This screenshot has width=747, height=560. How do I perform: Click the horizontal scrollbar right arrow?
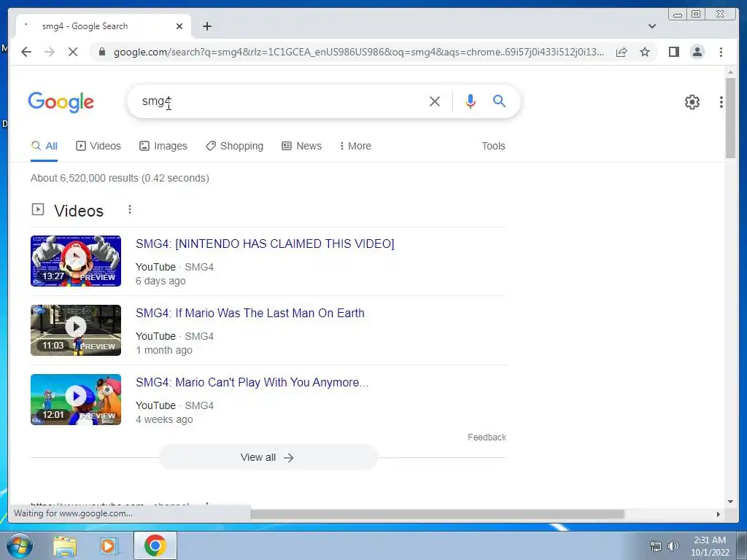click(x=719, y=514)
